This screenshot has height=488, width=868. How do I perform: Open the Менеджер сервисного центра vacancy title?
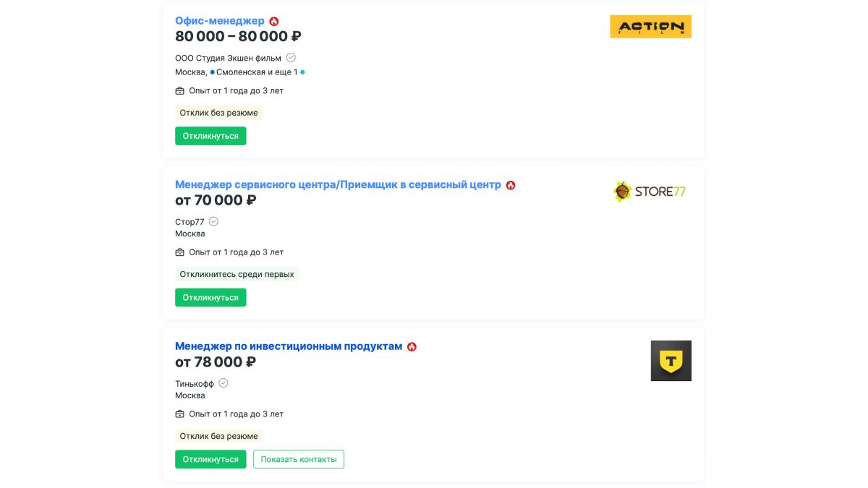pyautogui.click(x=338, y=184)
